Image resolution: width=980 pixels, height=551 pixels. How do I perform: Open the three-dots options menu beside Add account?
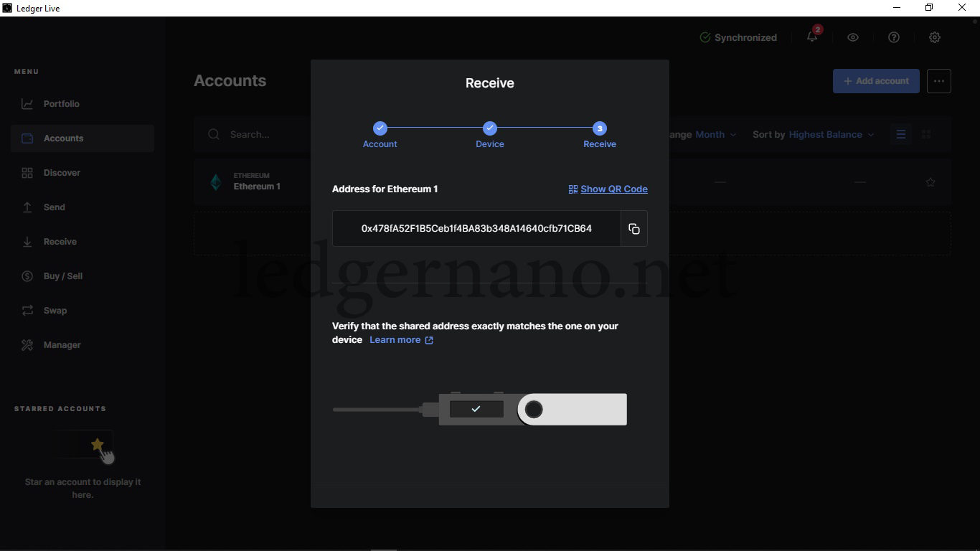point(939,81)
